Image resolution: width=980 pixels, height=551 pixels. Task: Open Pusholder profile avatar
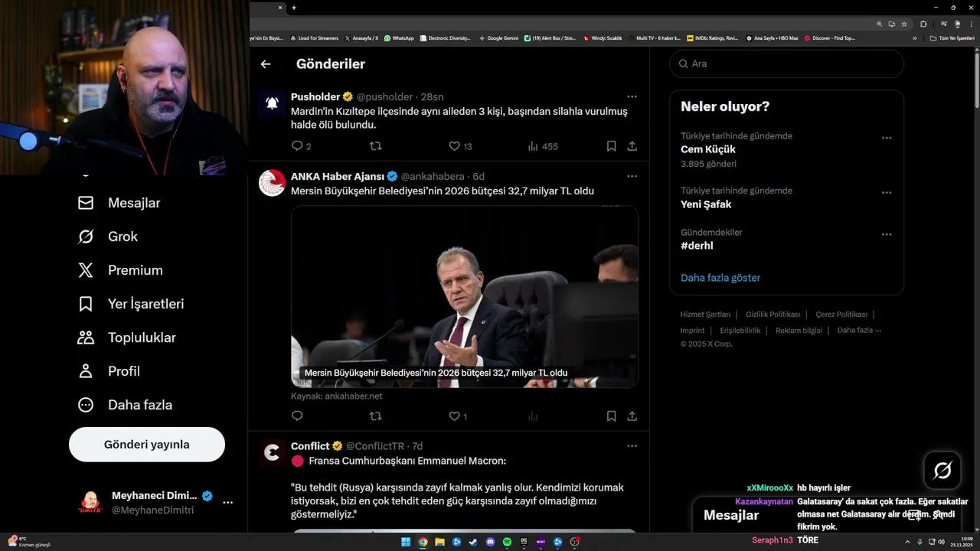(x=272, y=103)
